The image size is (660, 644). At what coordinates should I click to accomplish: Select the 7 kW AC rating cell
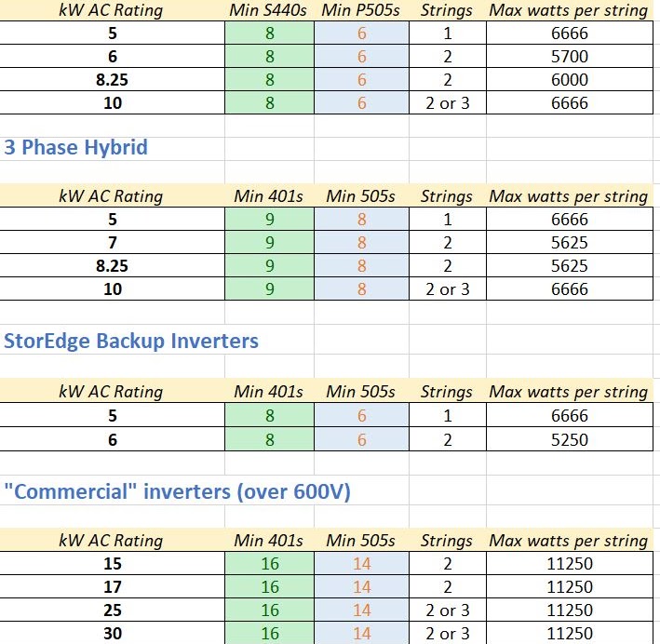pos(112,243)
